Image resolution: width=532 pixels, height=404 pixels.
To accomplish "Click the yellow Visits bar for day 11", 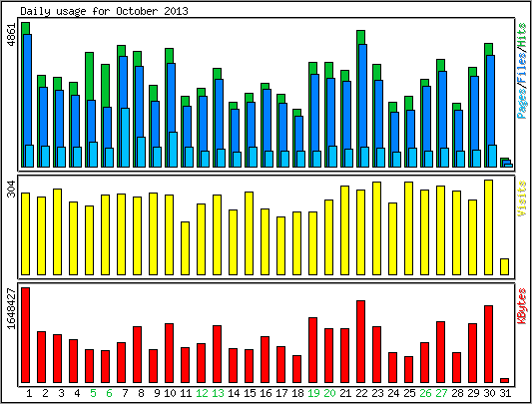I will [186, 248].
